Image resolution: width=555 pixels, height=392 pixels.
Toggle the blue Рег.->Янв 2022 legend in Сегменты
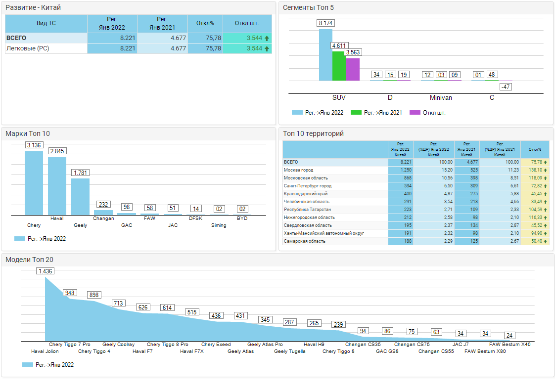tap(318, 113)
